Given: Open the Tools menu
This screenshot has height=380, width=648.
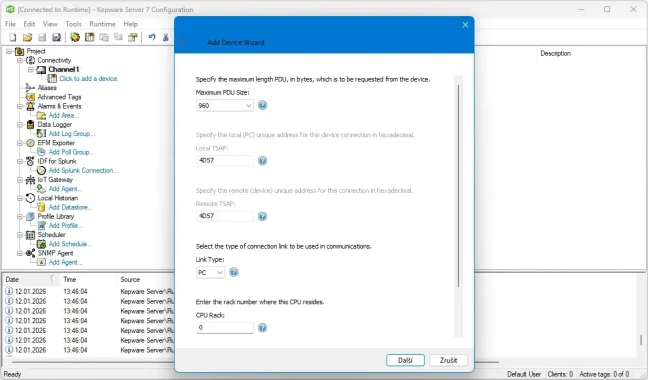Looking at the screenshot, I should [73, 24].
